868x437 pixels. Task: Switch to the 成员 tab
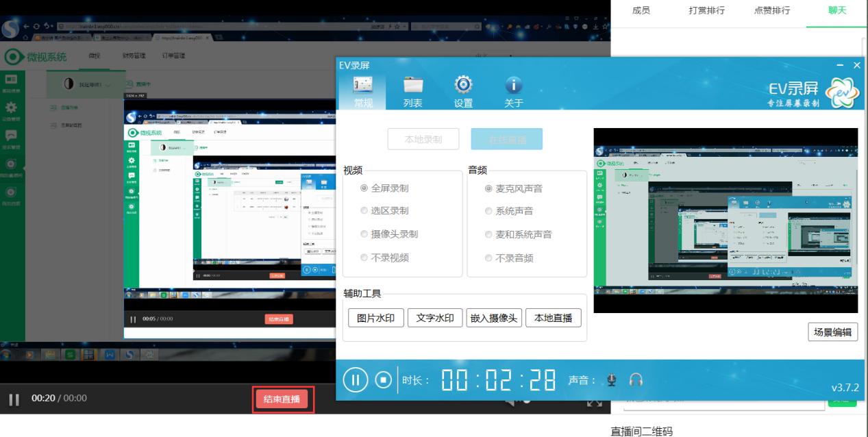pos(641,10)
